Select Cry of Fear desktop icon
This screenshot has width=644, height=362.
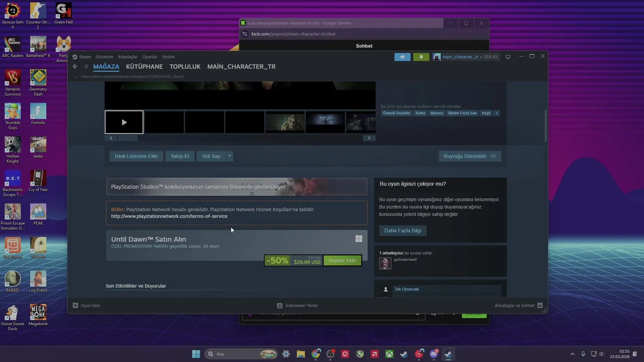click(38, 181)
